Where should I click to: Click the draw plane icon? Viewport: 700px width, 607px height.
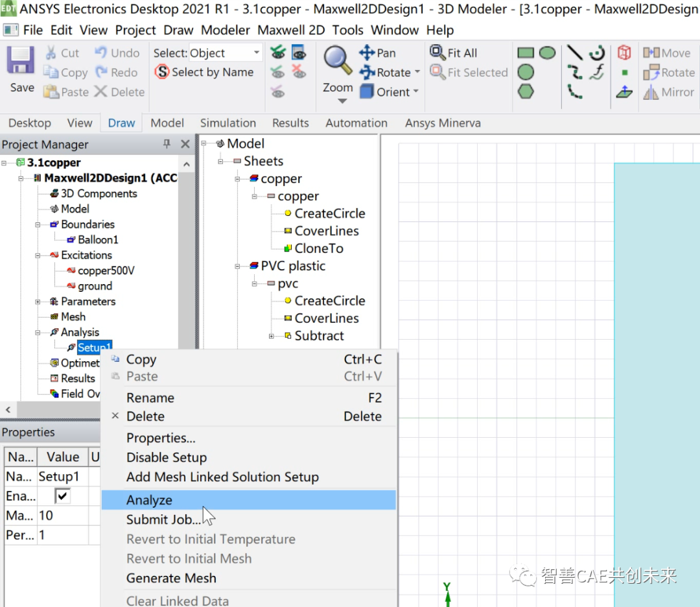[x=624, y=92]
